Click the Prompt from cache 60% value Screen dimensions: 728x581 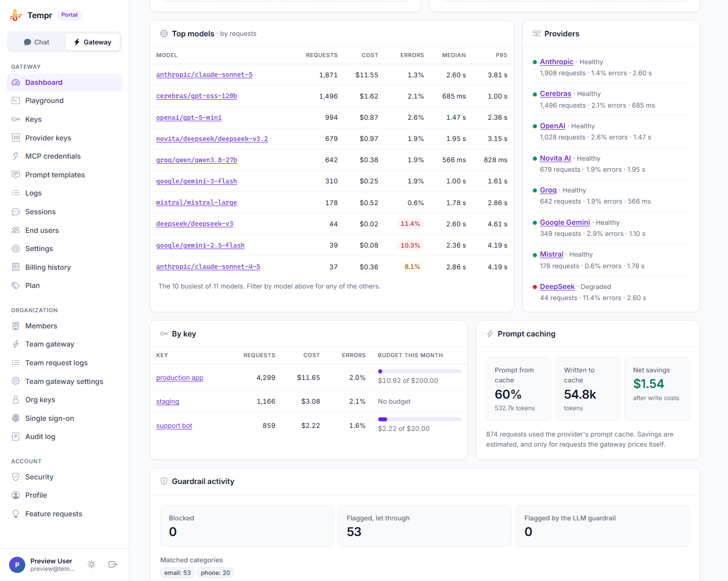click(x=508, y=395)
